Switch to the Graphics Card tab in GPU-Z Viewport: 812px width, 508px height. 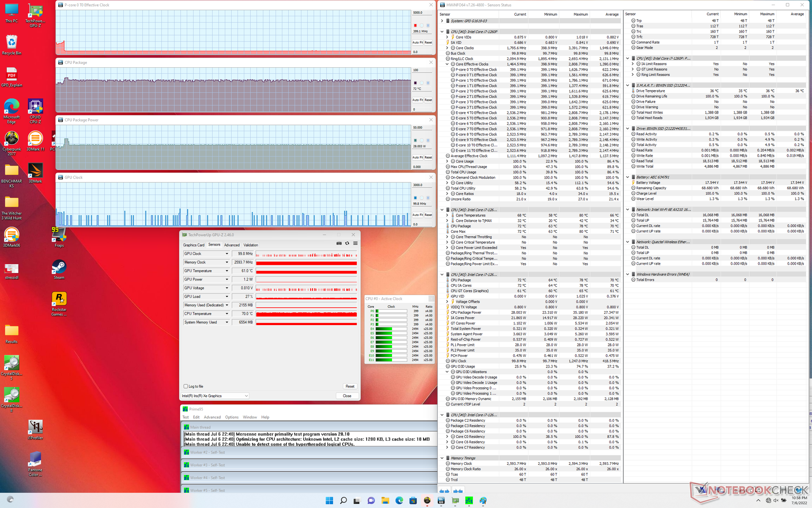[193, 245]
